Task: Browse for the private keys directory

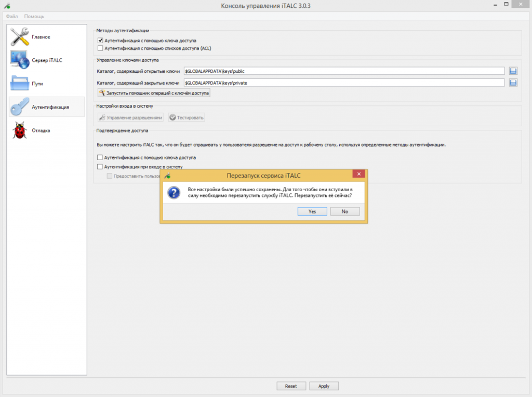Action: [x=513, y=83]
